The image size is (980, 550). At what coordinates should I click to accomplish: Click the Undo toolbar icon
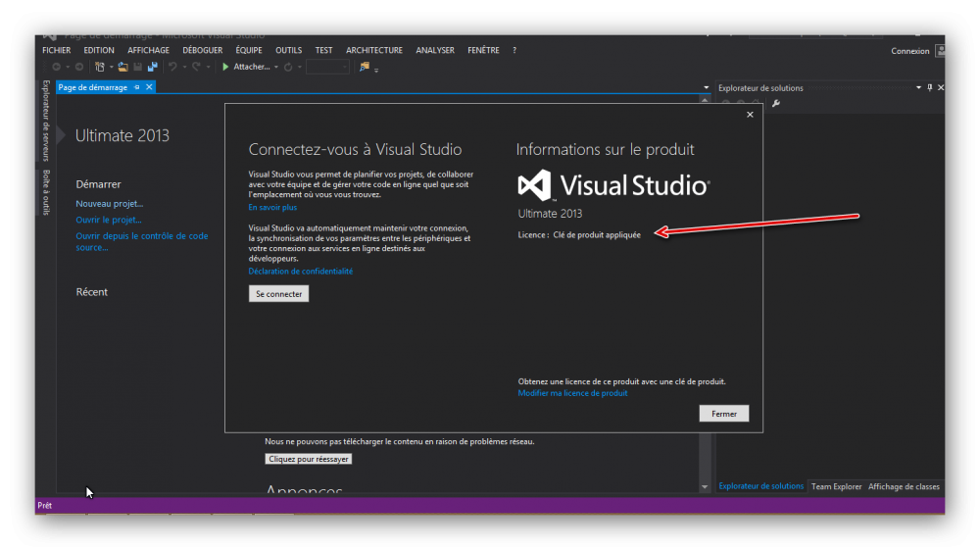click(x=173, y=67)
